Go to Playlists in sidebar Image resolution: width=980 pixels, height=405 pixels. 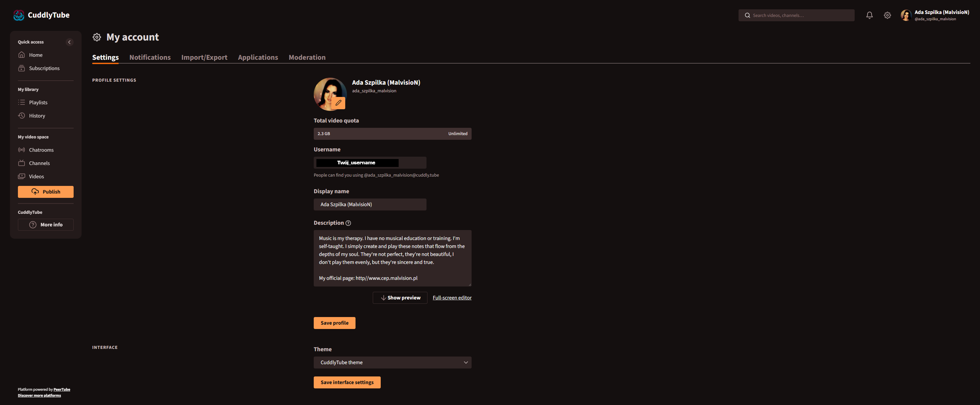38,102
